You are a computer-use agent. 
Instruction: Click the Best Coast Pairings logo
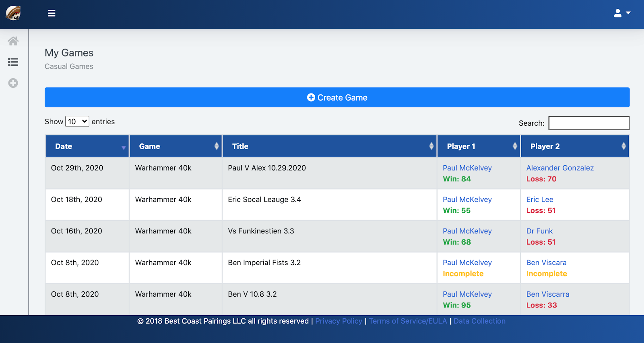tap(13, 13)
